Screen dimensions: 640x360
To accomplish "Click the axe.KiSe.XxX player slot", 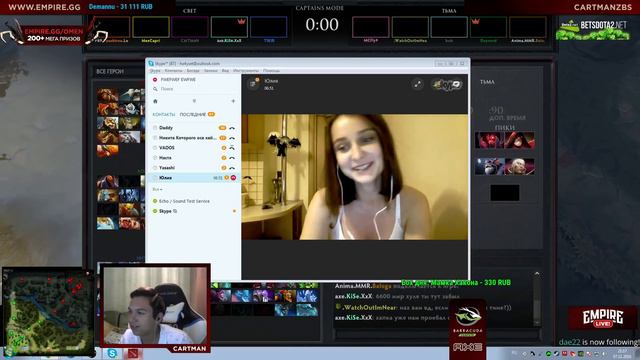I will pyautogui.click(x=229, y=29).
